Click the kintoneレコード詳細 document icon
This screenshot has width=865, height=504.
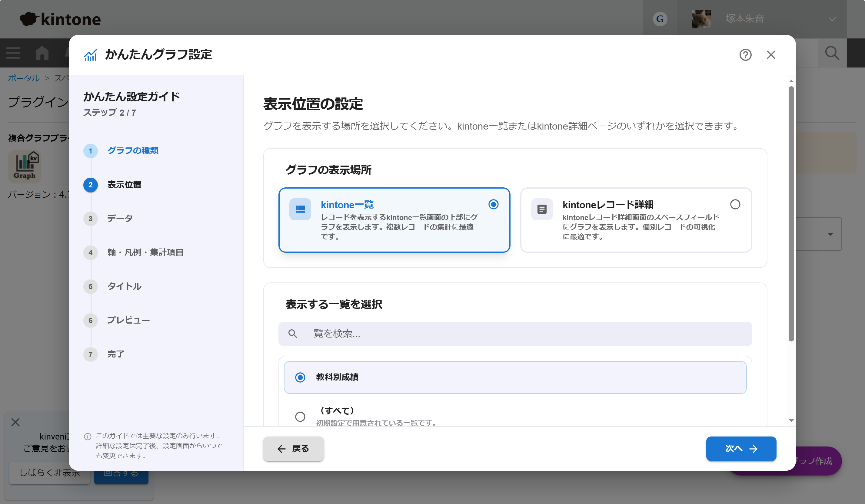pos(542,209)
